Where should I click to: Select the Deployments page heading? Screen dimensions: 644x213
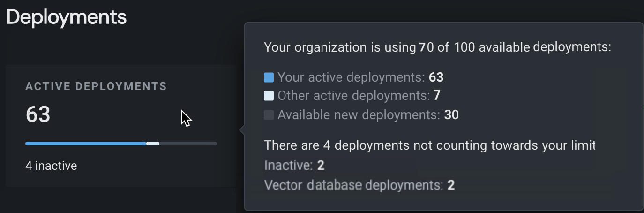coord(67,17)
